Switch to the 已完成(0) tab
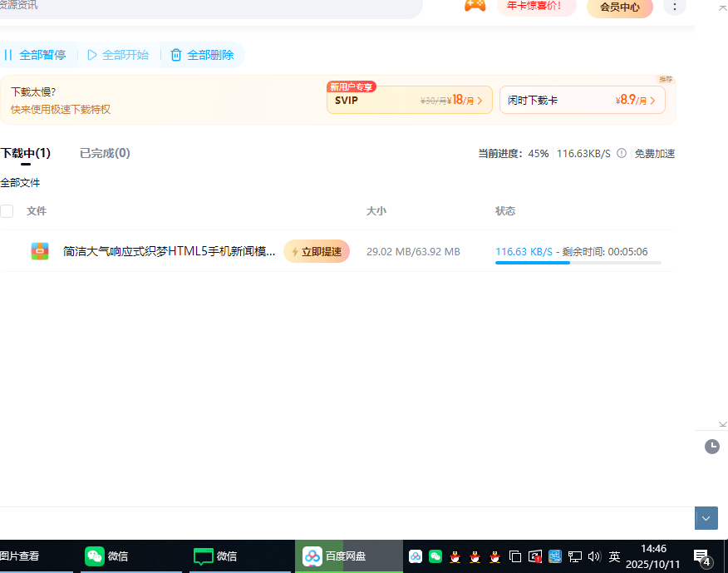Screen dimensions: 728x573 coord(105,153)
